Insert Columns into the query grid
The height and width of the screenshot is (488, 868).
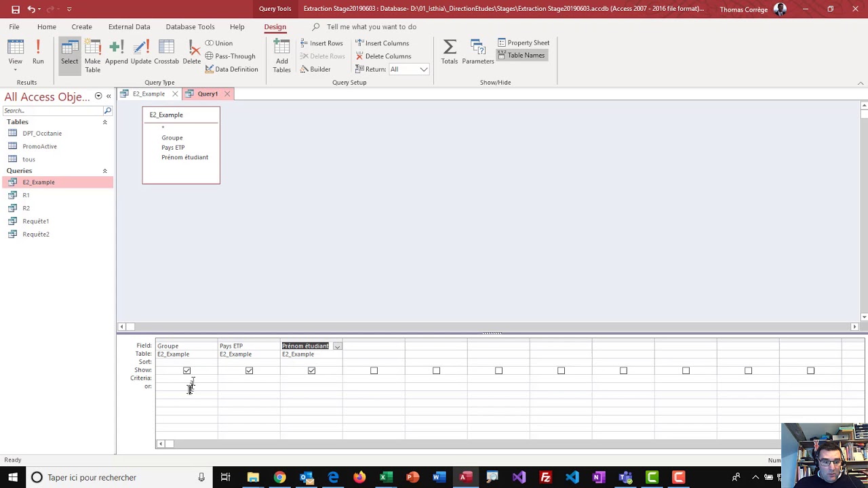382,43
